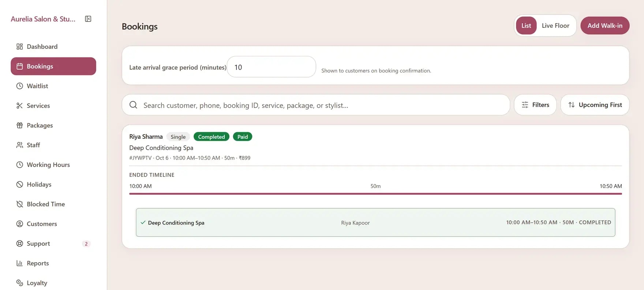Switch to List view
The image size is (644, 290).
coord(526,26)
